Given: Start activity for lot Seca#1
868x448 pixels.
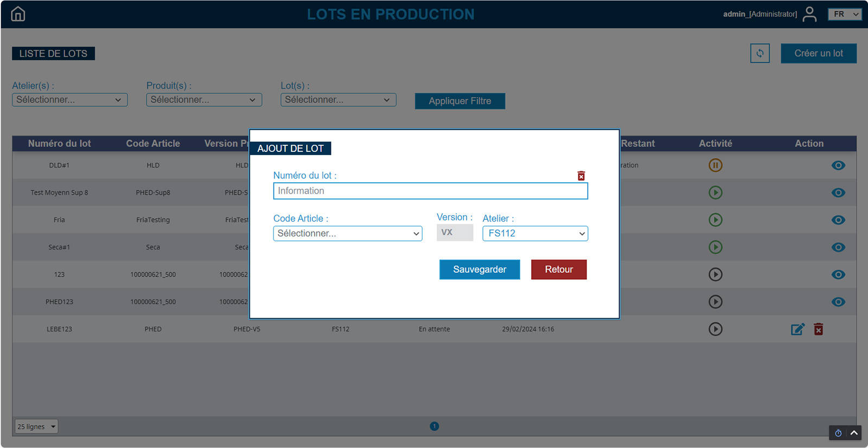Looking at the screenshot, I should [716, 247].
